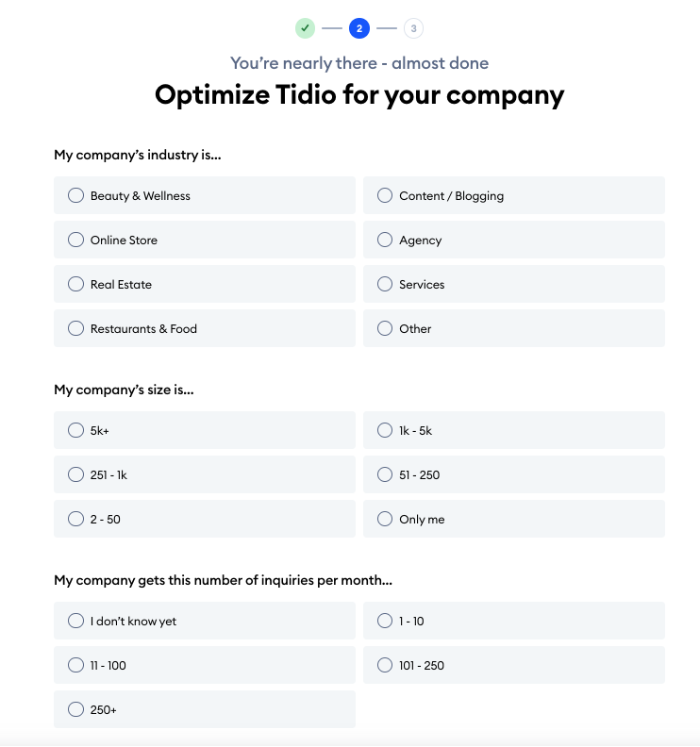Select I don't know yet inquiries option

click(x=76, y=622)
